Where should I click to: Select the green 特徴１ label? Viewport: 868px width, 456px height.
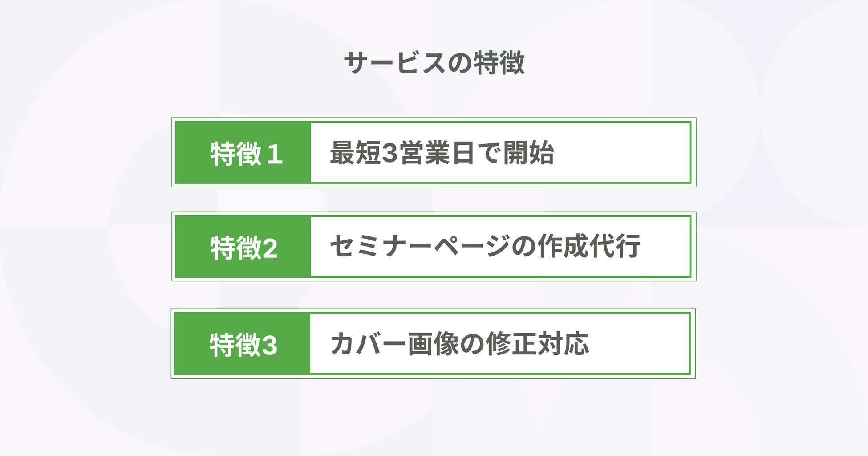[x=243, y=152]
